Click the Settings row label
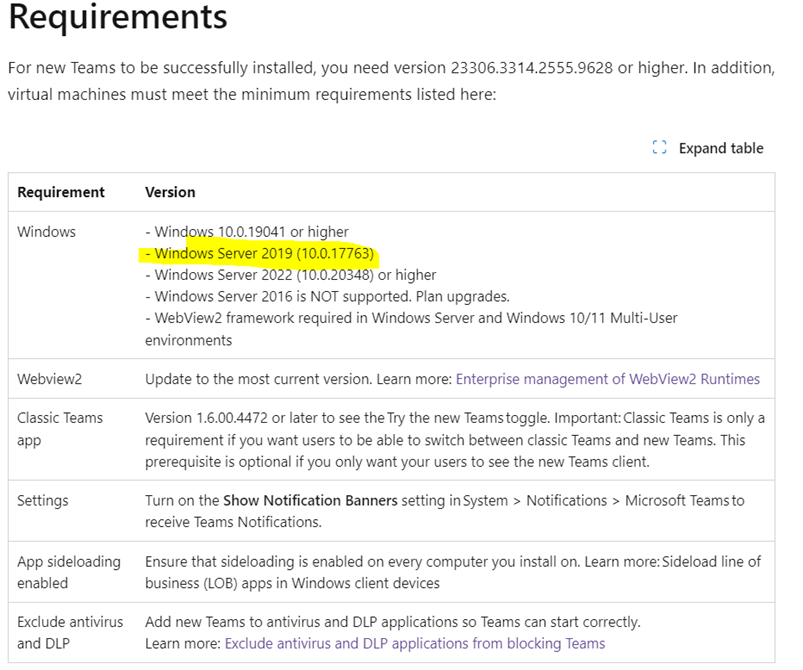Screen dimensions: 803x670 43,501
